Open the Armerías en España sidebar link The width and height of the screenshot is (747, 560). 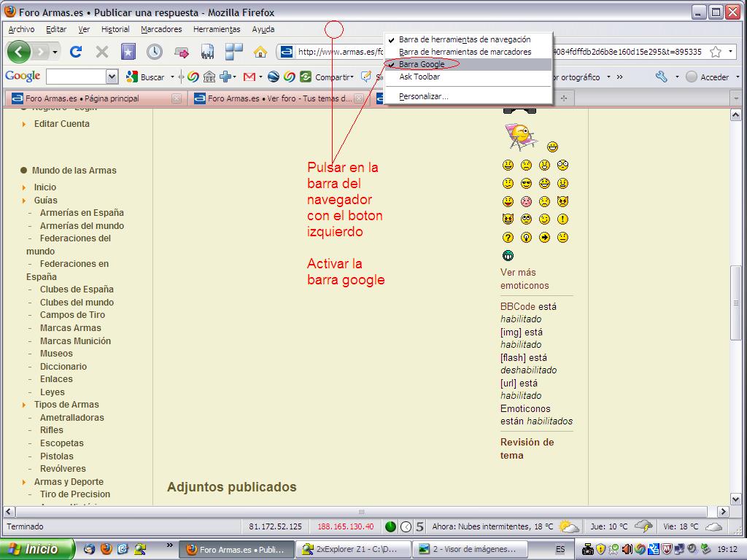(x=82, y=213)
